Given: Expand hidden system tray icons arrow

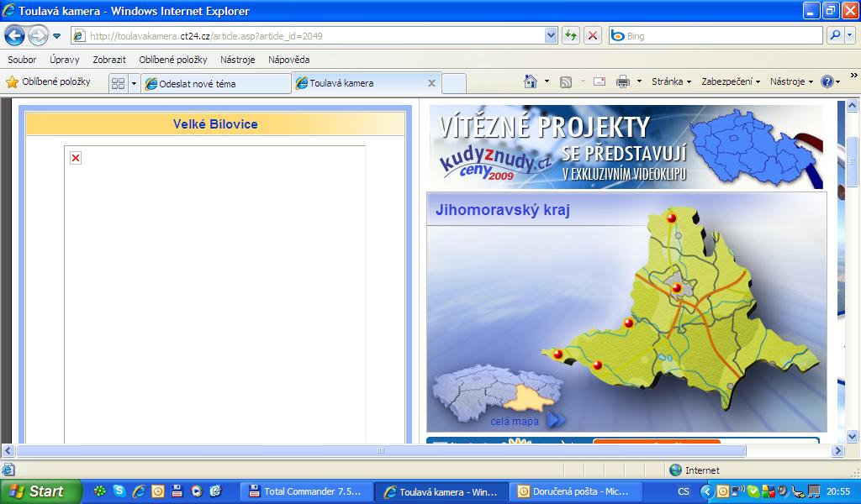Looking at the screenshot, I should tap(706, 491).
